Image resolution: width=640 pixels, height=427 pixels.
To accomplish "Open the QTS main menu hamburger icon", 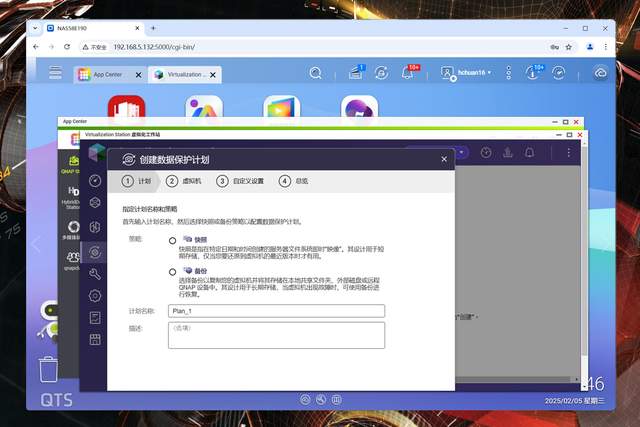I will click(55, 72).
